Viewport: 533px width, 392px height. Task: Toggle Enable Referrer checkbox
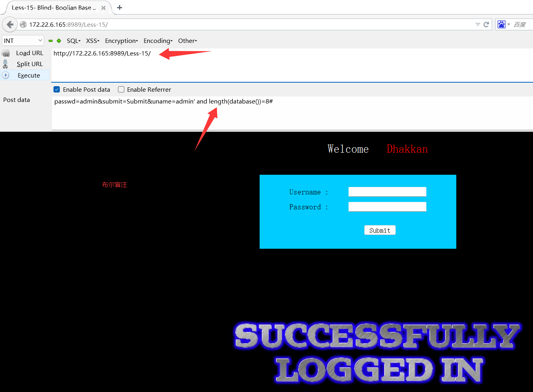pos(121,89)
